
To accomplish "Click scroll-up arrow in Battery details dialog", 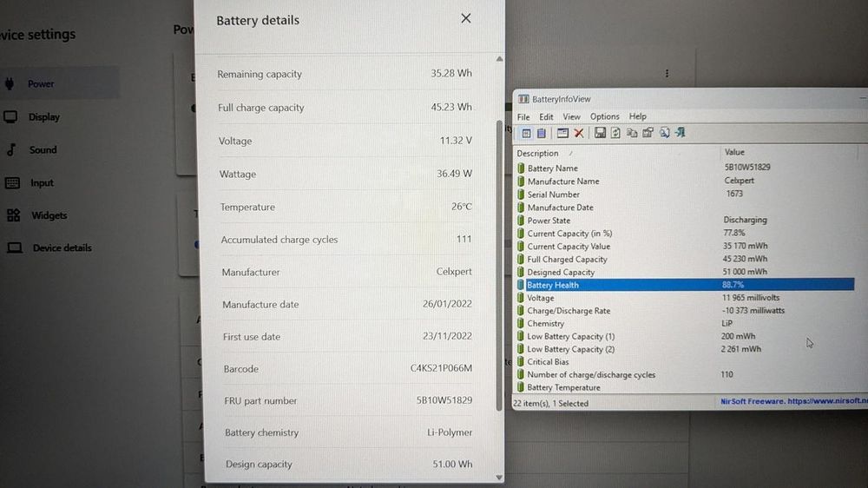I will pyautogui.click(x=499, y=59).
